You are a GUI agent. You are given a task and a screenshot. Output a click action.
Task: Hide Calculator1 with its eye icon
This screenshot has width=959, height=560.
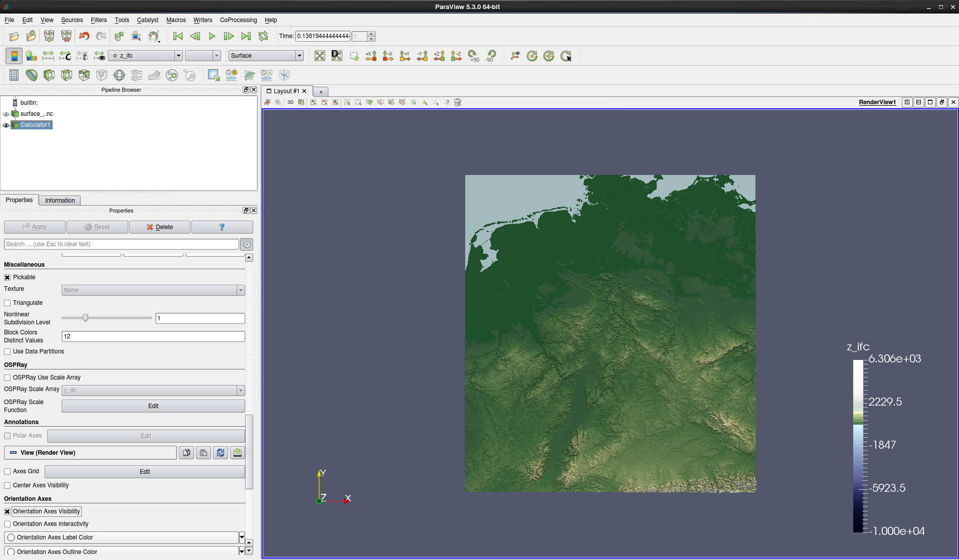[x=6, y=125]
